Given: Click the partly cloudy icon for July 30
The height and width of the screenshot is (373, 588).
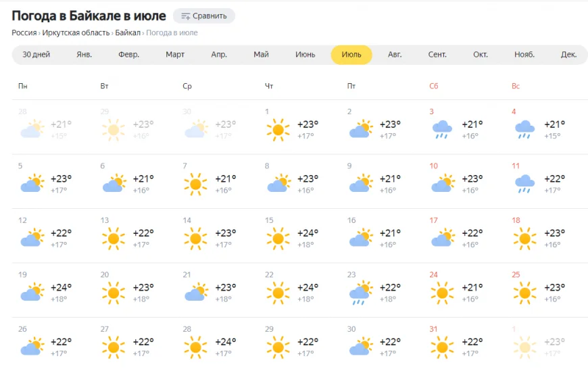Looking at the screenshot, I should point(361,347).
